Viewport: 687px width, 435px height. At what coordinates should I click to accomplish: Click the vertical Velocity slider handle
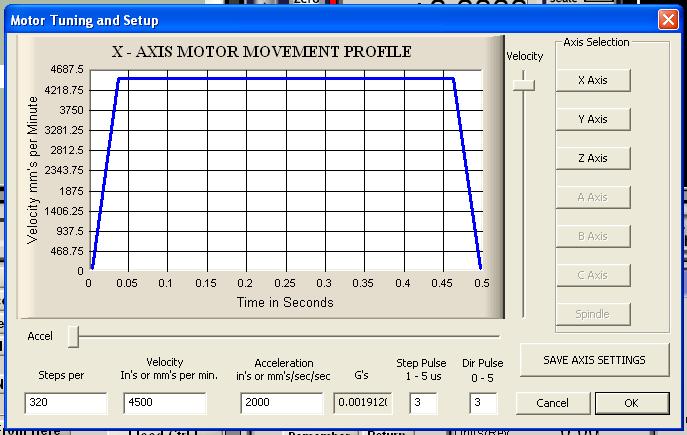523,86
